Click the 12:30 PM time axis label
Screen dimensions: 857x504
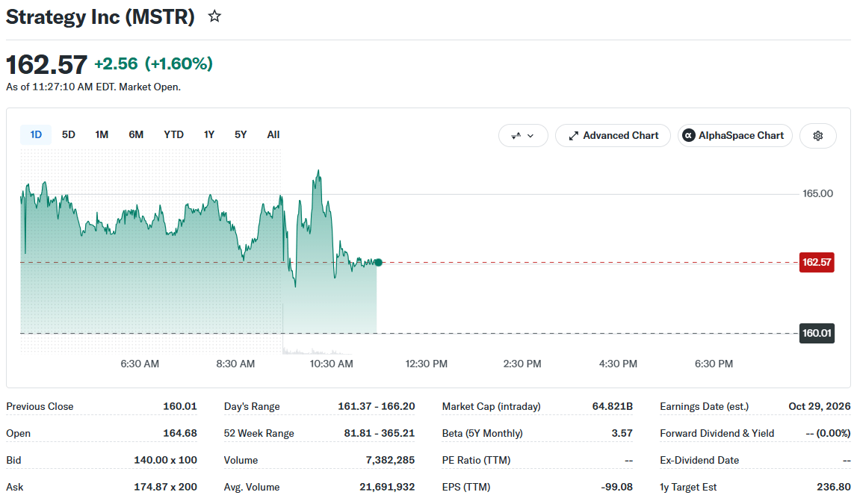click(x=427, y=364)
